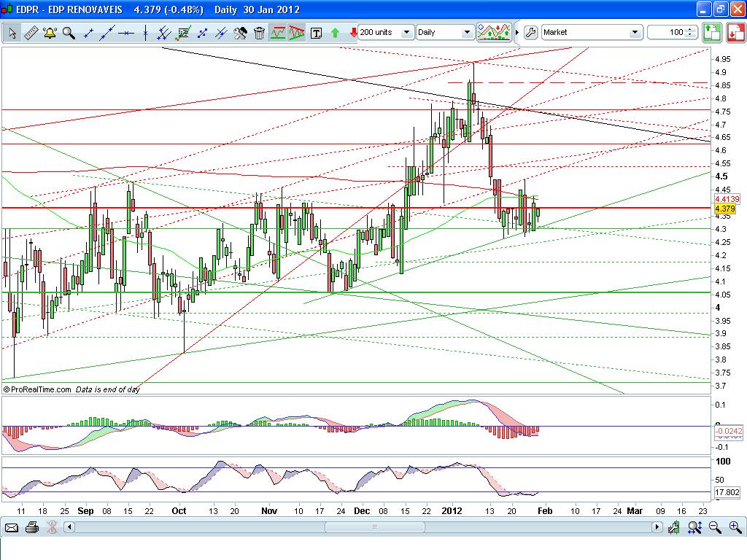Image resolution: width=747 pixels, height=560 pixels.
Task: Click the indicators chart icon
Action: click(494, 32)
